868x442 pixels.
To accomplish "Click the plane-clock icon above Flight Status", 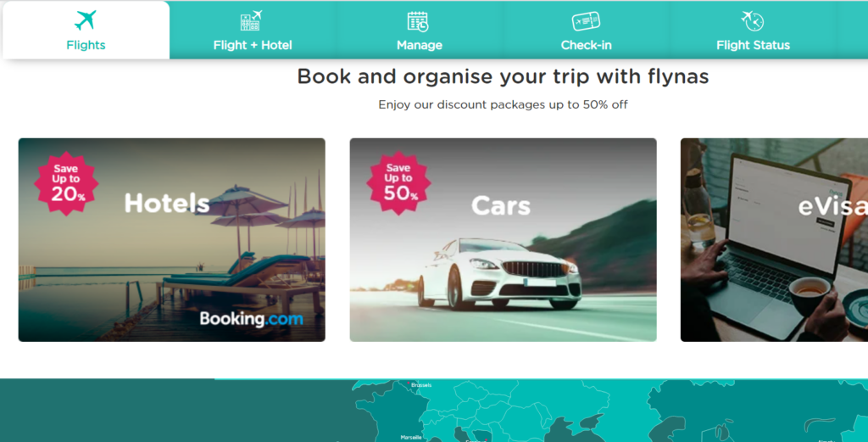I will 753,21.
